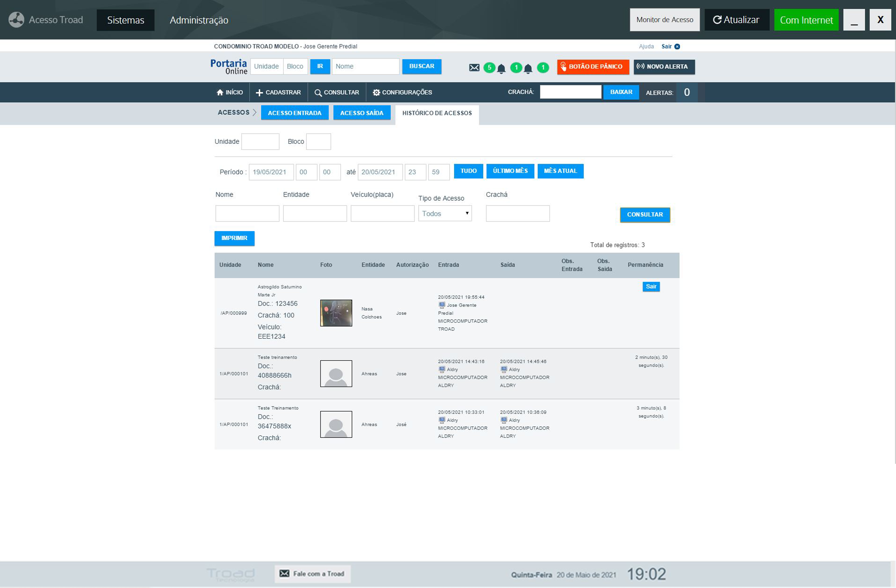This screenshot has width=896, height=588.
Task: Expand the Tipo de Acesso dropdown
Action: click(x=445, y=213)
